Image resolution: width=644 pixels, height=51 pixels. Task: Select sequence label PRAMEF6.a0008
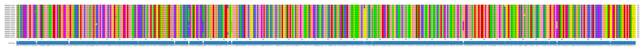[10, 15]
